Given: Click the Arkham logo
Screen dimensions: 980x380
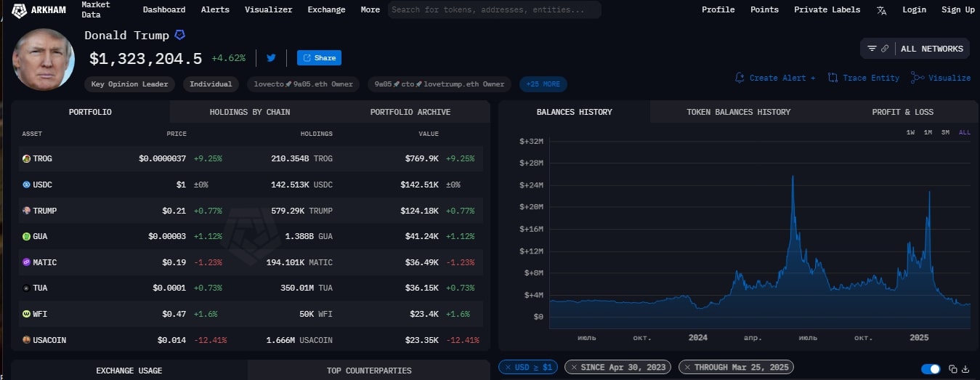Looking at the screenshot, I should [40, 9].
